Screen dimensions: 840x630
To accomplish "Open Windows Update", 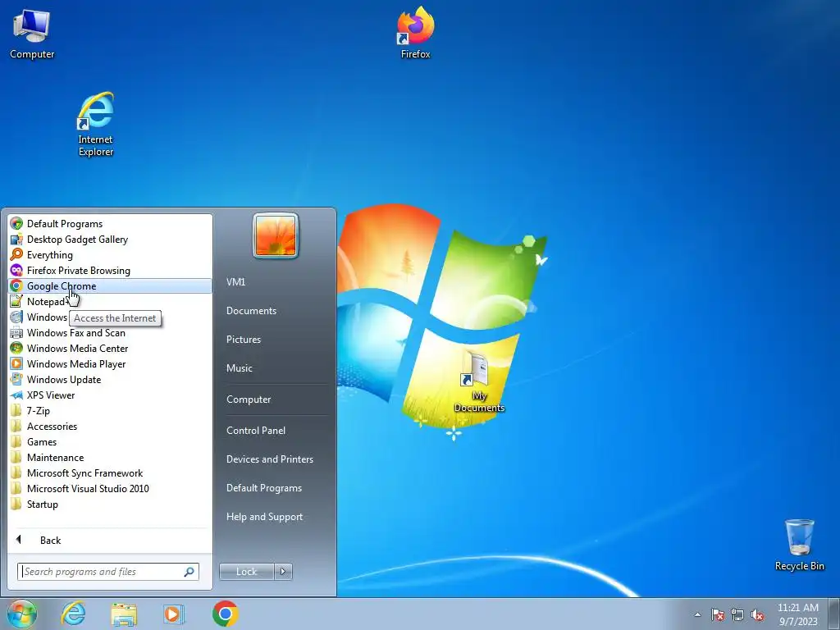I will coord(110,379).
